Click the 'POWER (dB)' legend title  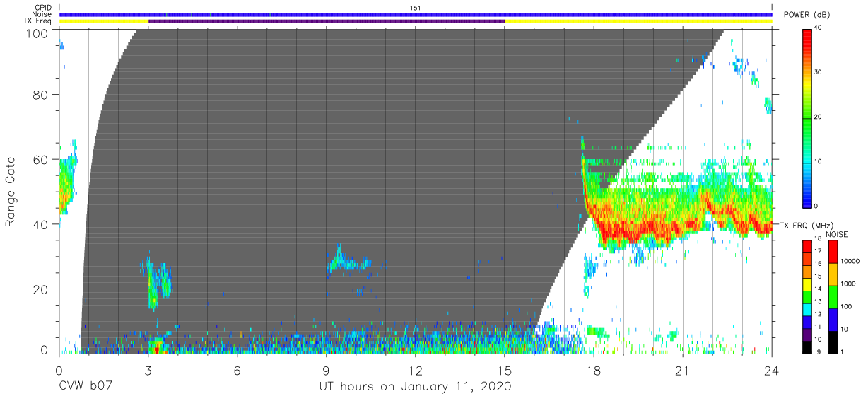coord(807,15)
